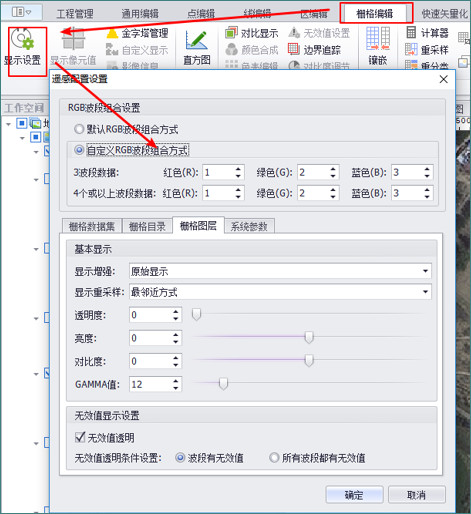Click the 确定 confirm button
Viewport: 471px width, 514px height.
(x=354, y=495)
